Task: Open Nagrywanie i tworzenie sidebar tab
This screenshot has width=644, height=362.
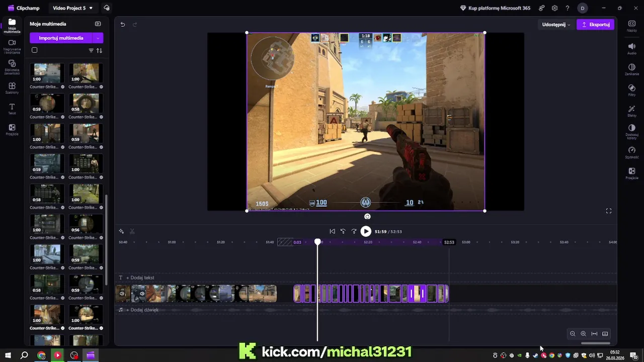Action: point(12,46)
